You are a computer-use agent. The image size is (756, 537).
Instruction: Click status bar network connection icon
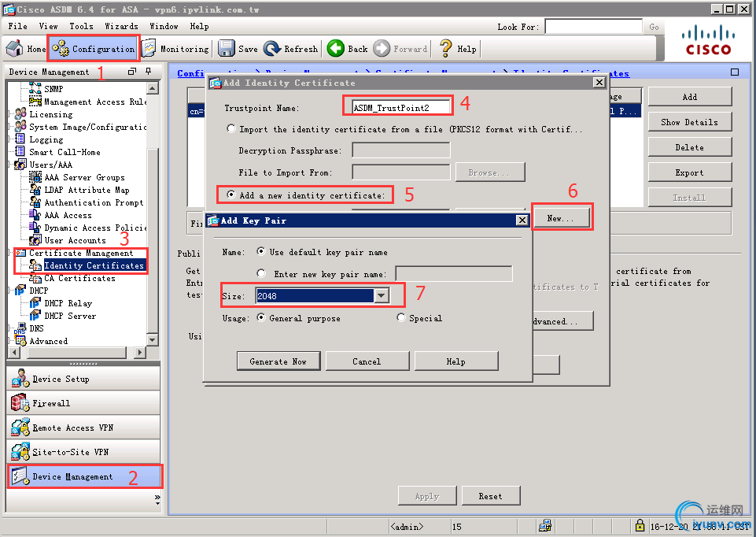545,525
